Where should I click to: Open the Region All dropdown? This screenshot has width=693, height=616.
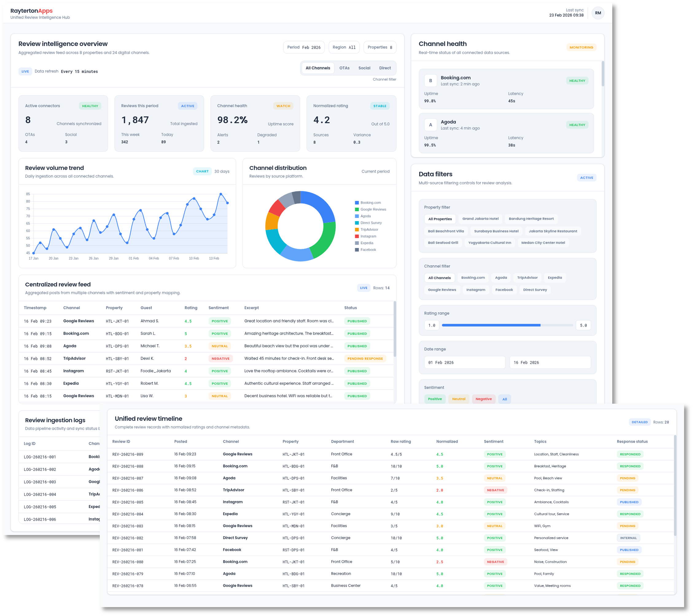pyautogui.click(x=344, y=47)
